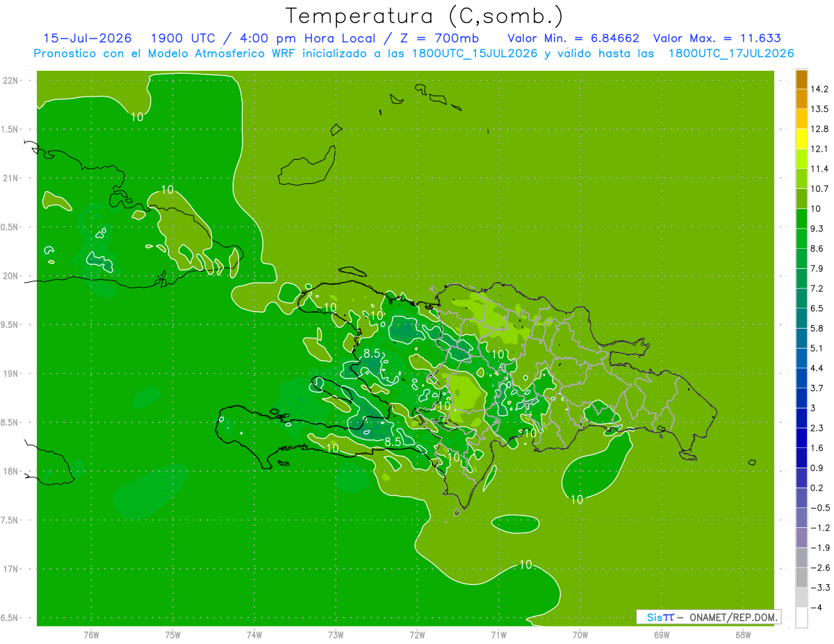This screenshot has width=834, height=644.
Task: Click the 71W longitude axis label
Action: [498, 635]
